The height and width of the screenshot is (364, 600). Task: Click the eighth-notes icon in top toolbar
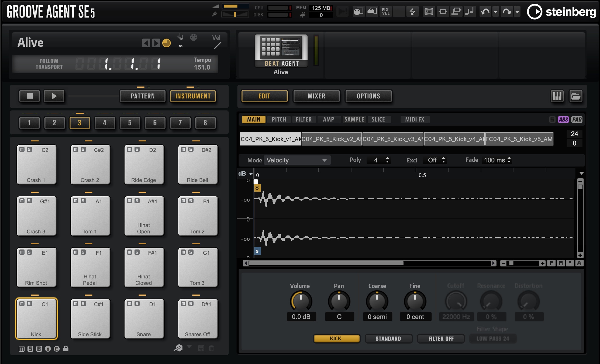click(470, 12)
